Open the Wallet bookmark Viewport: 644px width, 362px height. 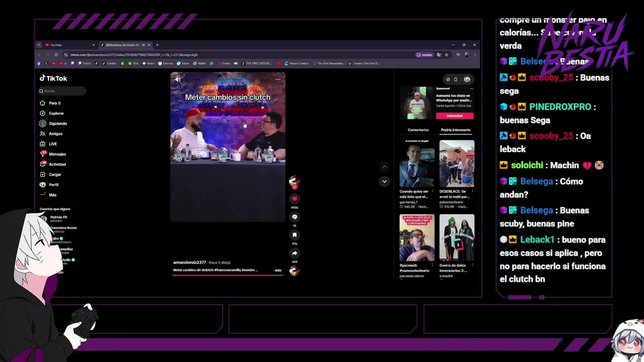point(200,63)
